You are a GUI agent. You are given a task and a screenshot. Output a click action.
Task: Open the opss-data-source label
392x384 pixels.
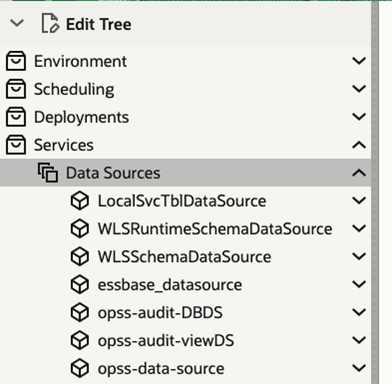[161, 369]
